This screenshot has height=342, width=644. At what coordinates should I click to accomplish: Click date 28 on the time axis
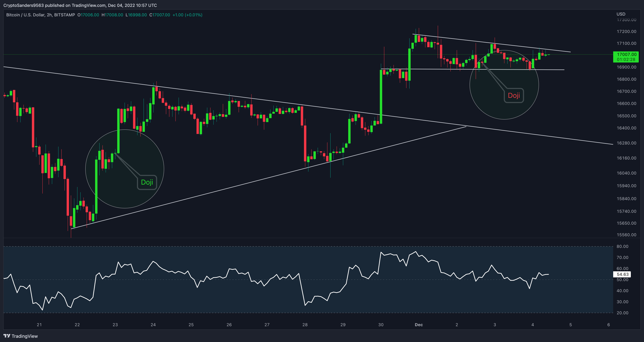305,325
